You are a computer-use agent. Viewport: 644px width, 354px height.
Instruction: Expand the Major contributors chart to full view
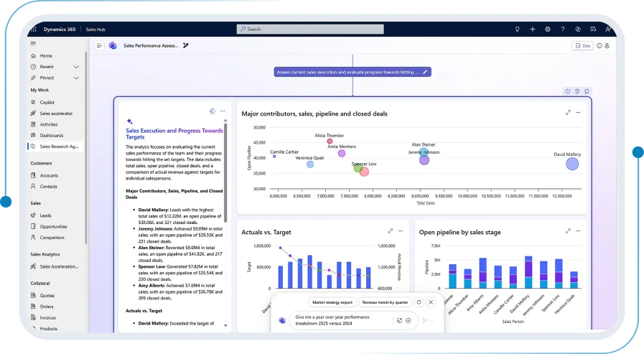click(x=568, y=112)
